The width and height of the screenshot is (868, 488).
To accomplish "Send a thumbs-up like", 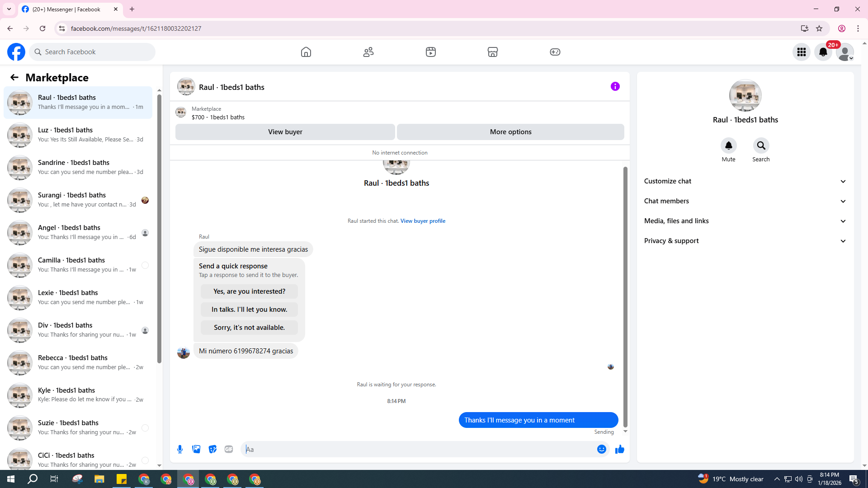I will click(619, 449).
